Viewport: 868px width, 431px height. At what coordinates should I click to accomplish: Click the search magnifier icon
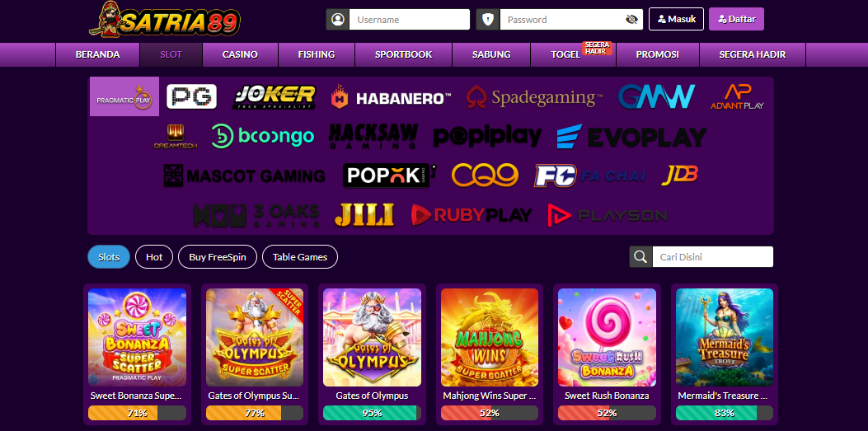pos(640,257)
